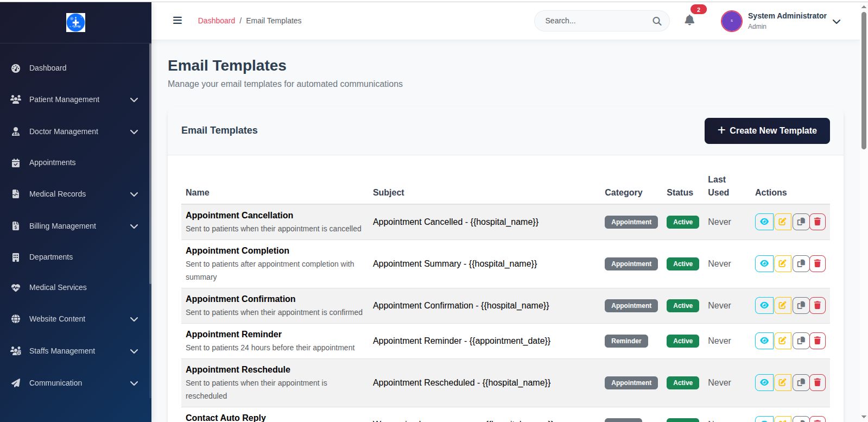Open Appointments in the sidebar
Image resolution: width=868 pixels, height=422 pixels.
(x=52, y=162)
